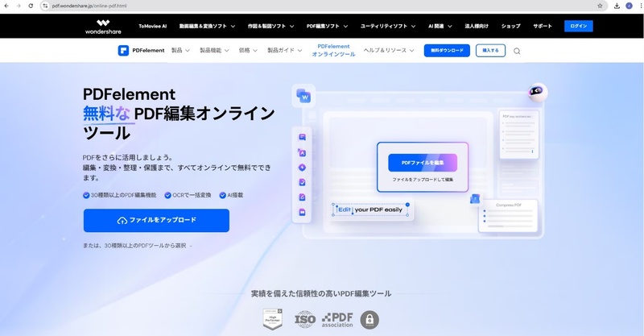
Task: Click the pen edit illustration sidebar icon
Action: tap(303, 197)
